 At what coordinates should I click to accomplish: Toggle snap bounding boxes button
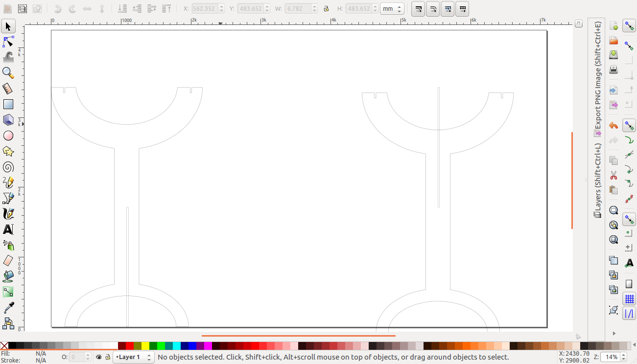pos(629,45)
